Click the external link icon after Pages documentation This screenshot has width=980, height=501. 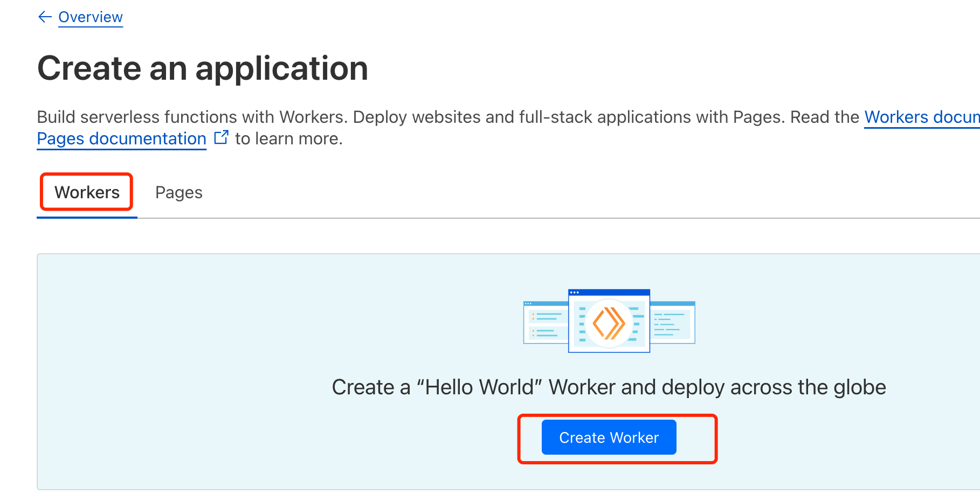point(221,137)
